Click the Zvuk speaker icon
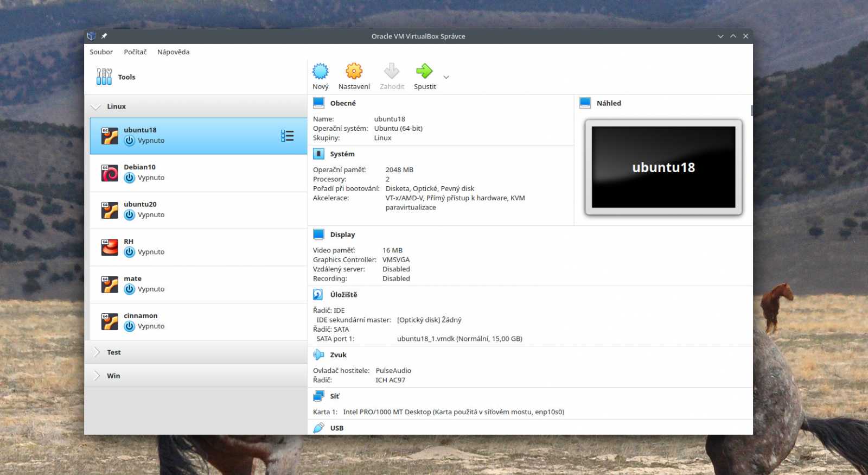This screenshot has height=475, width=868. [318, 355]
